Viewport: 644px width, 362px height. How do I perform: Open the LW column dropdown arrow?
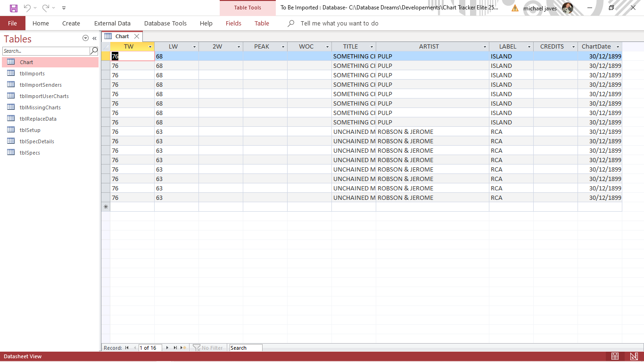tap(194, 47)
